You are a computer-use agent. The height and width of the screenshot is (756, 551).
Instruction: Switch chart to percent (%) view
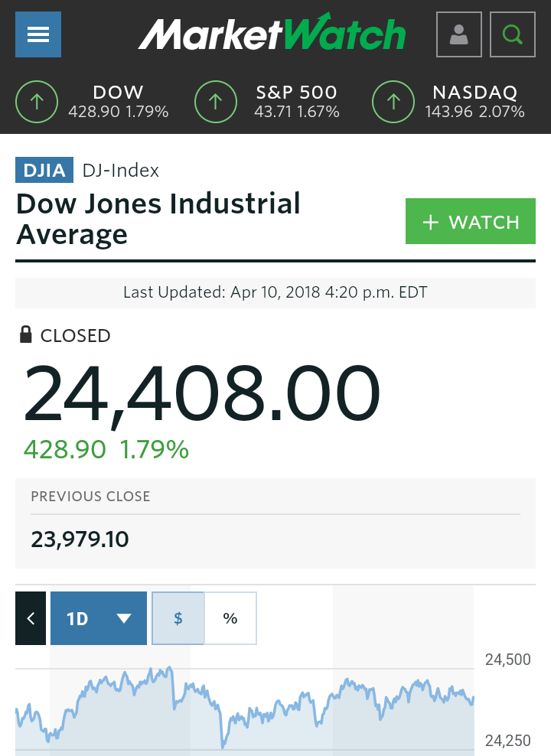coord(230,618)
